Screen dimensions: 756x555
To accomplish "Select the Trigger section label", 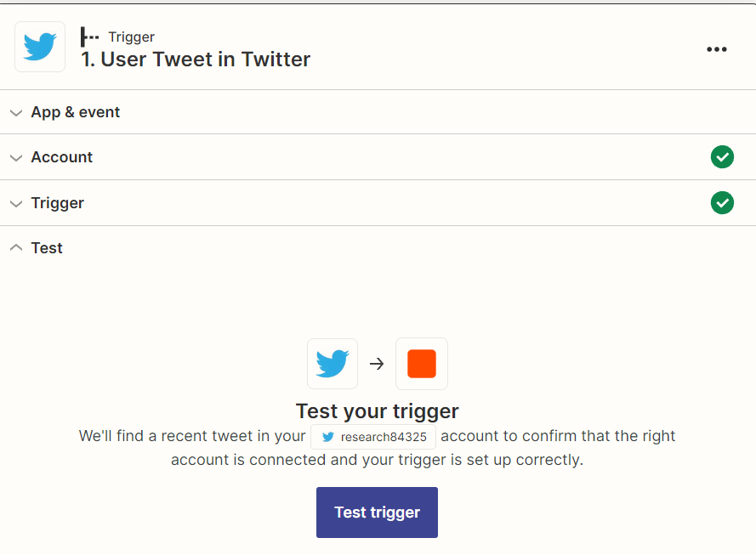I will tap(57, 203).
